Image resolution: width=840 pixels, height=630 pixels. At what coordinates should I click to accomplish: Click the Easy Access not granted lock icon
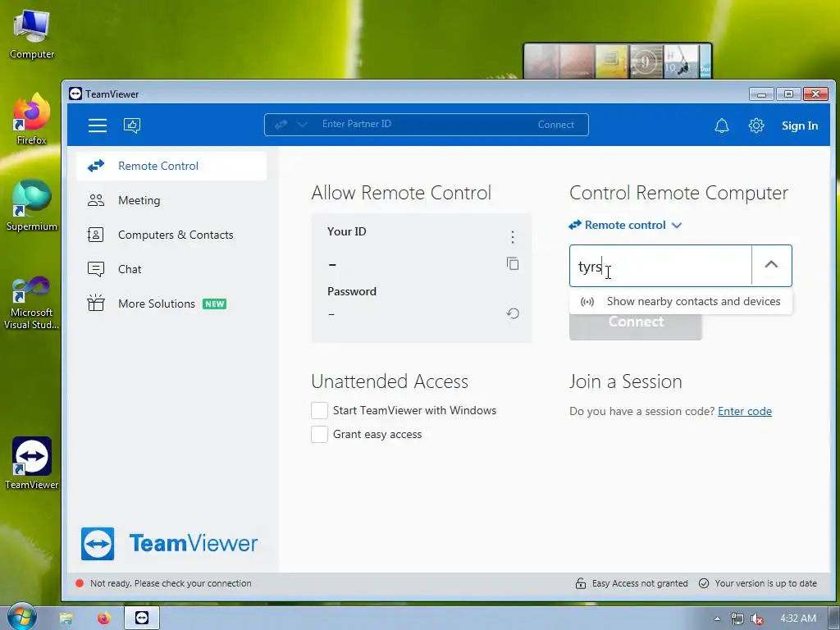pyautogui.click(x=580, y=583)
